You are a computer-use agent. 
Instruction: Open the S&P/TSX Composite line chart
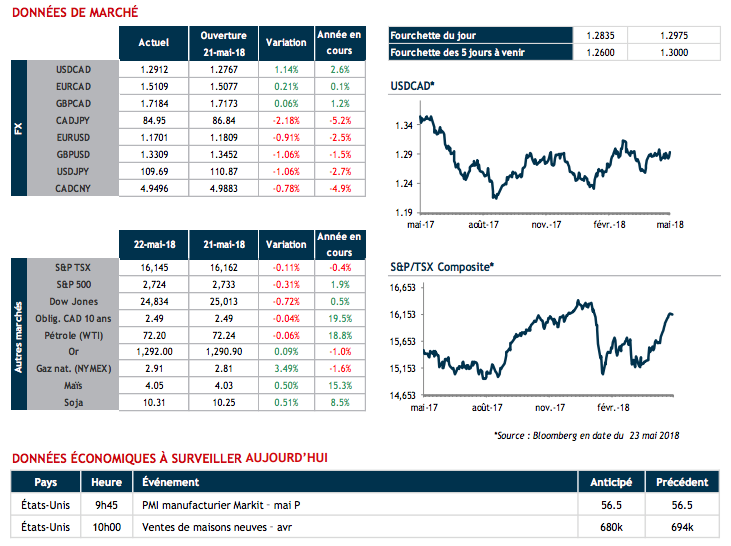(x=545, y=342)
